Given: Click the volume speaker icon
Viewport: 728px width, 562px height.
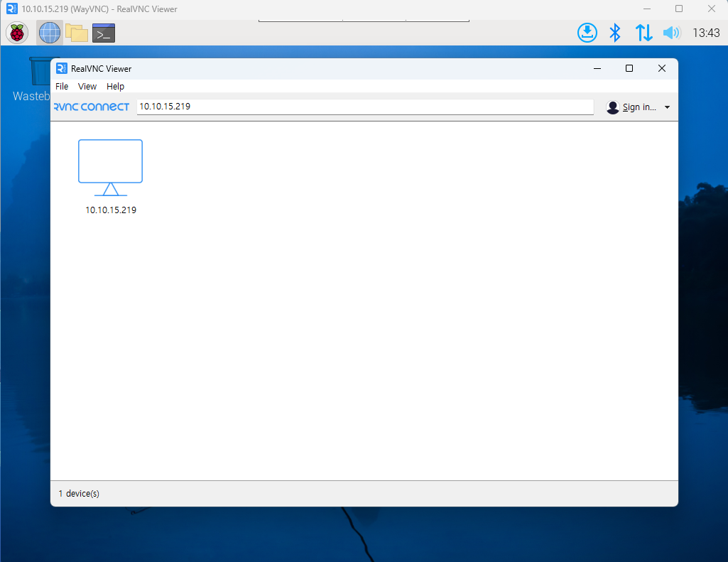Looking at the screenshot, I should point(672,33).
